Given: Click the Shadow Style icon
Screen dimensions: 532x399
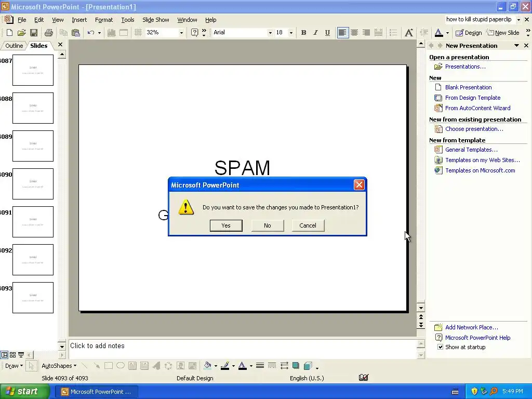Looking at the screenshot, I should [x=296, y=366].
